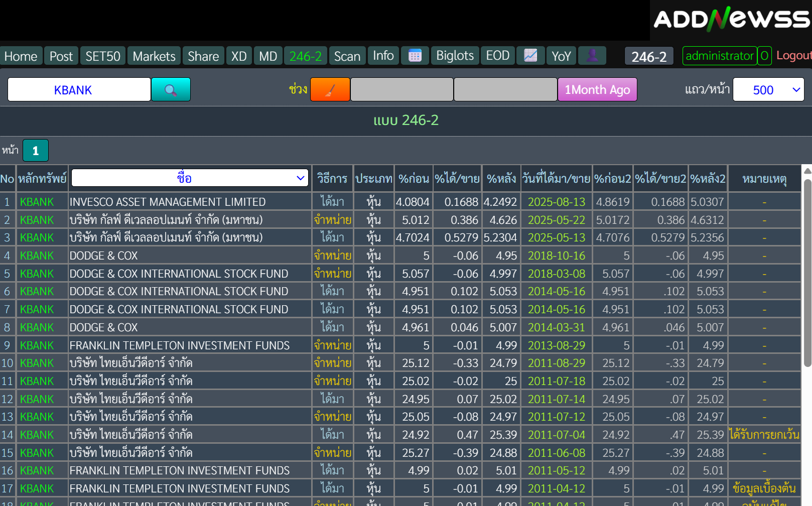Click page number 1 button
Viewport: 812px width, 506px height.
click(35, 151)
